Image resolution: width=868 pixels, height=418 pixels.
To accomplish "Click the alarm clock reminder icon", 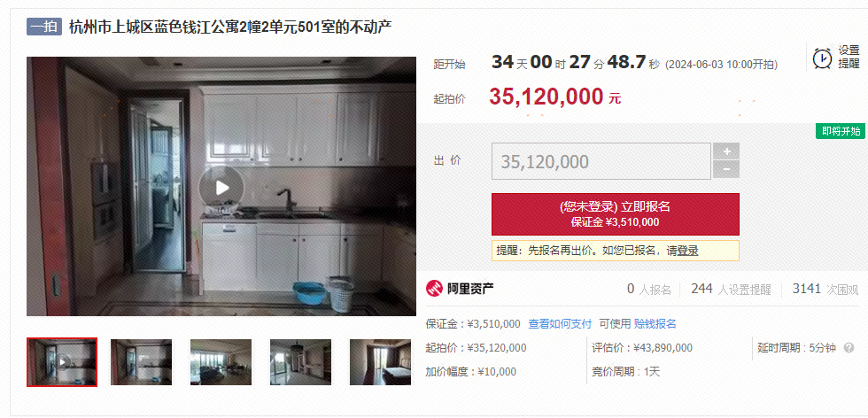I will (822, 57).
